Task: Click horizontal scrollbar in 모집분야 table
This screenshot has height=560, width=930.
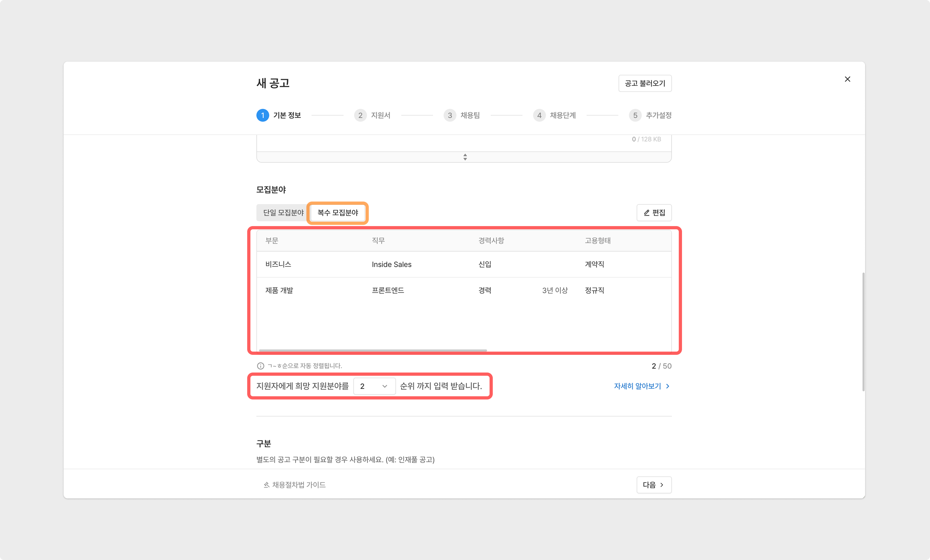Action: click(373, 350)
